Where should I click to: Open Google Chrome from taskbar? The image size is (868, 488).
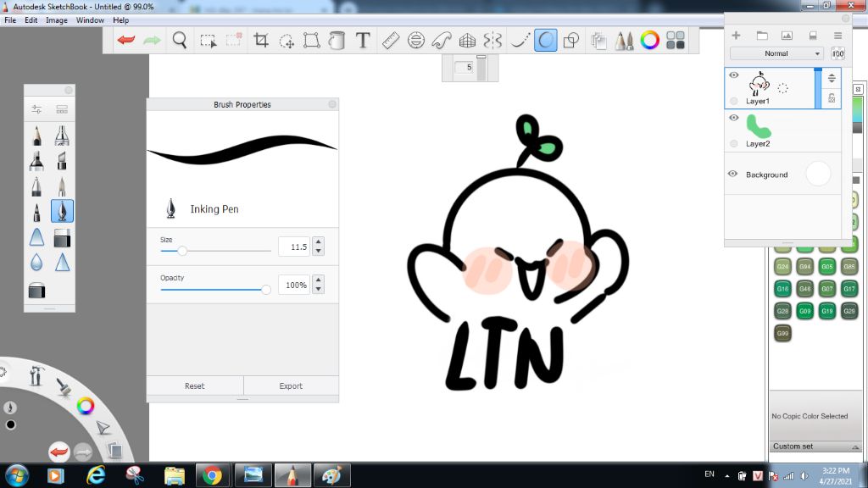click(x=212, y=475)
